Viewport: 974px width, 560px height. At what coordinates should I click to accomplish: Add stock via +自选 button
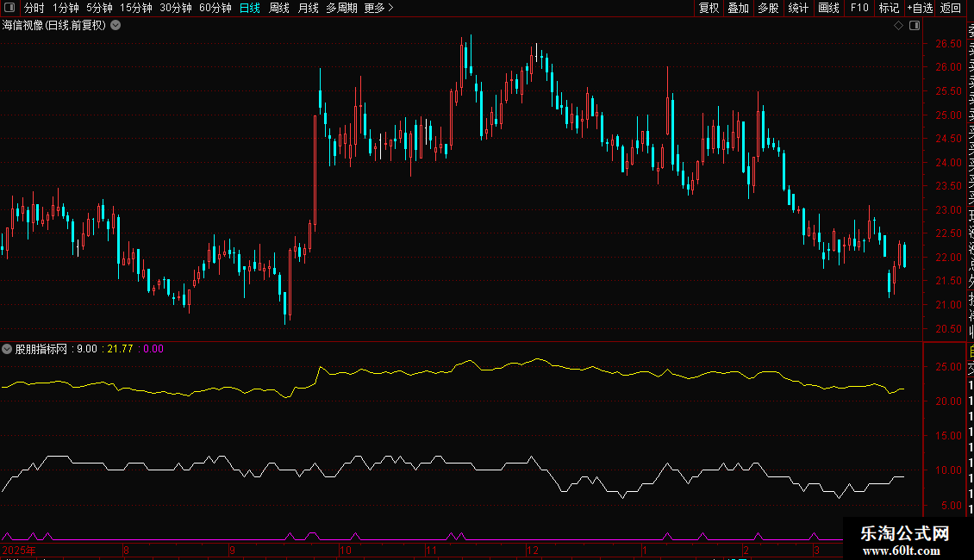click(x=920, y=8)
